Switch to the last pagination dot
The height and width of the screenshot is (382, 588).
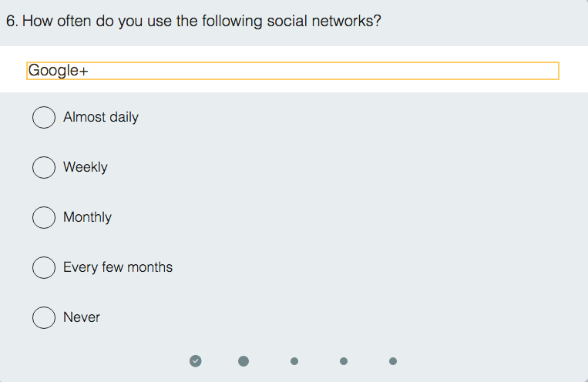pyautogui.click(x=393, y=360)
